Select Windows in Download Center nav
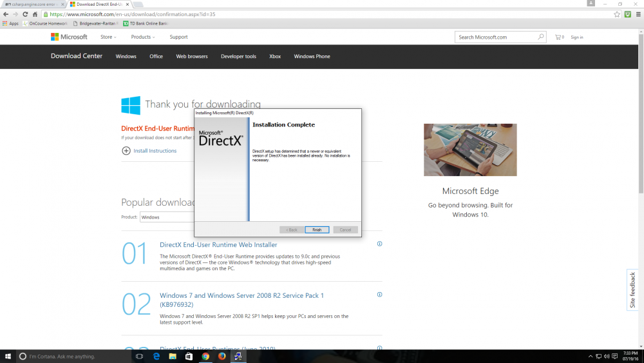Screen dimensions: 644x363 (x=126, y=56)
